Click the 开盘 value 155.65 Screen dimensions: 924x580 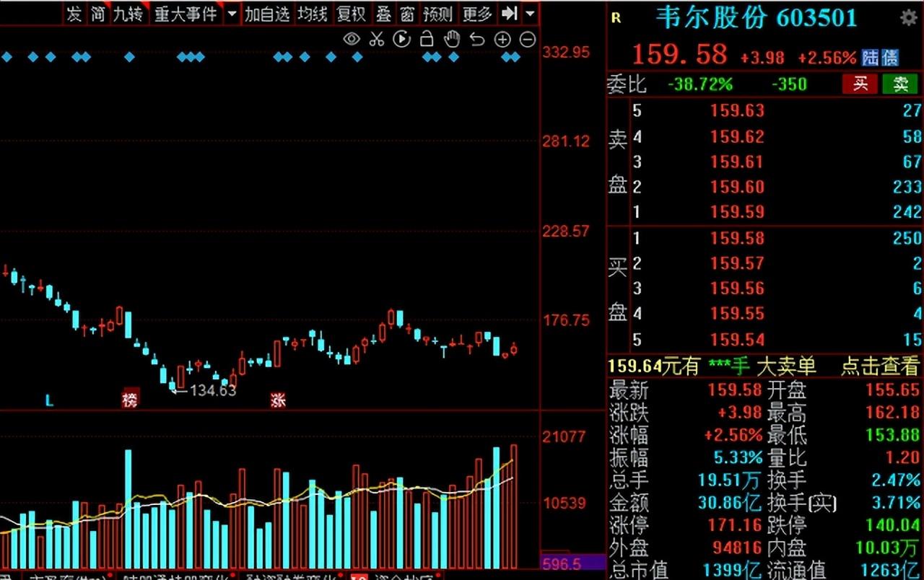coord(894,390)
